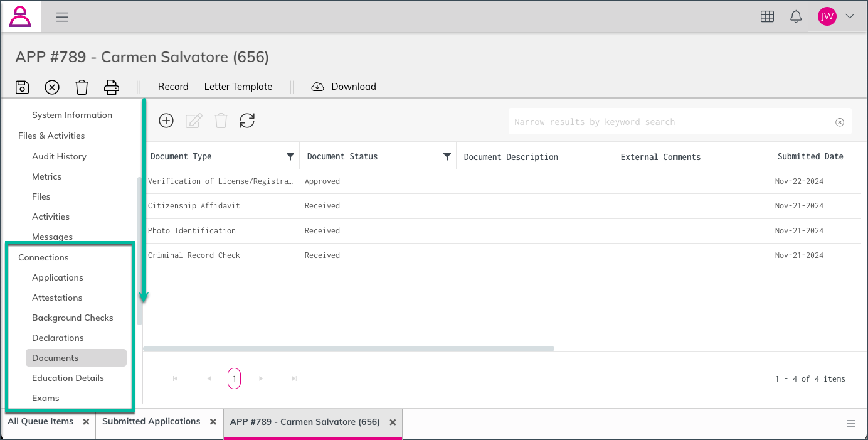Close the Submitted Applications tab
The image size is (868, 440).
click(213, 422)
